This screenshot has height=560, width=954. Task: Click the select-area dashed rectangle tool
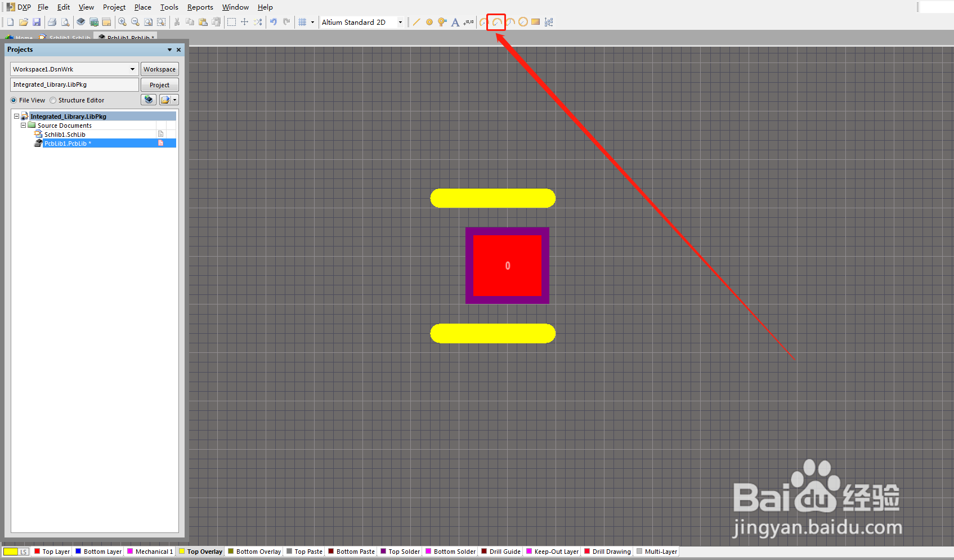231,22
